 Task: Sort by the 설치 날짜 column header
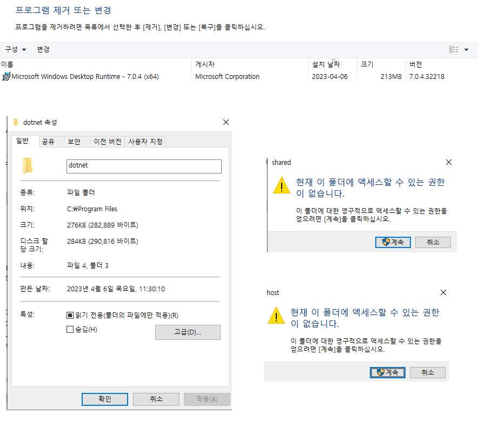(x=333, y=64)
